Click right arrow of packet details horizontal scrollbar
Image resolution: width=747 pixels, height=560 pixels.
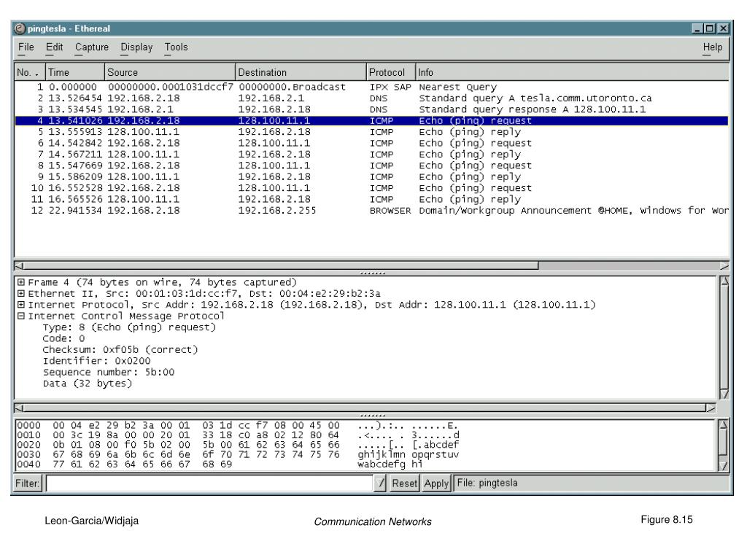coord(711,408)
